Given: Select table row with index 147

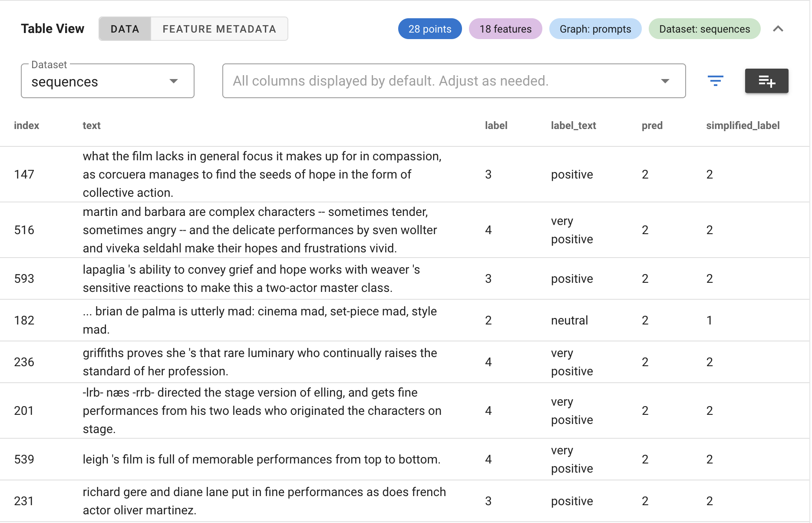Looking at the screenshot, I should click(x=261, y=174).
